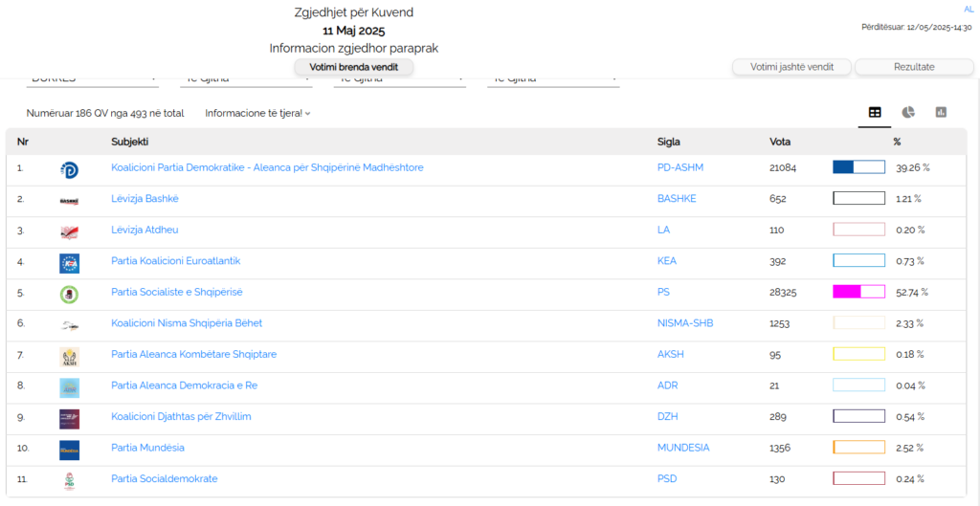Switch to pie chart view icon
Image resolution: width=980 pixels, height=506 pixels.
pyautogui.click(x=907, y=113)
